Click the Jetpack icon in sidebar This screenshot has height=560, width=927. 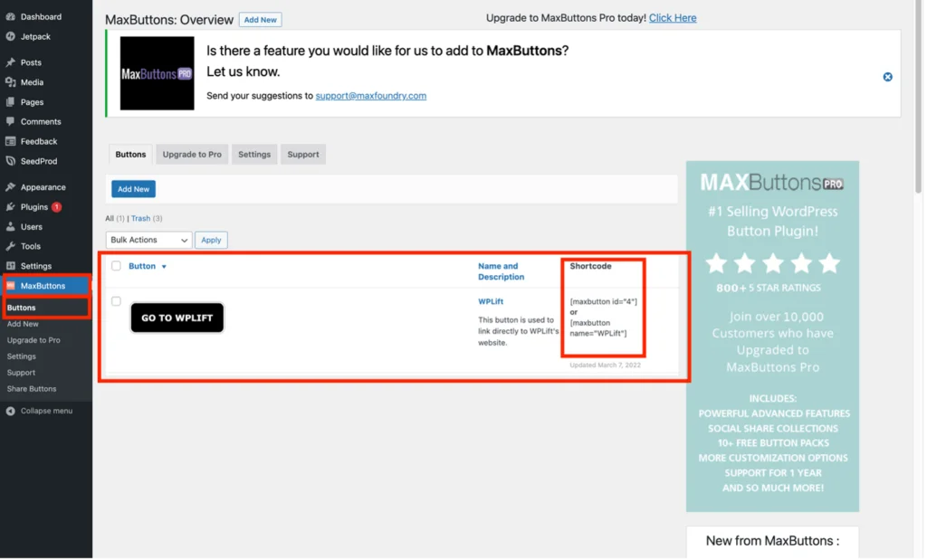pos(11,36)
